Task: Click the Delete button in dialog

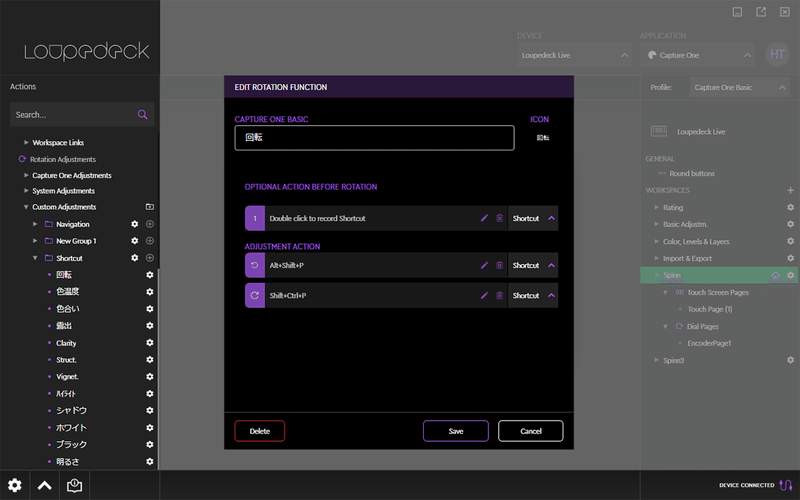Action: pos(260,431)
